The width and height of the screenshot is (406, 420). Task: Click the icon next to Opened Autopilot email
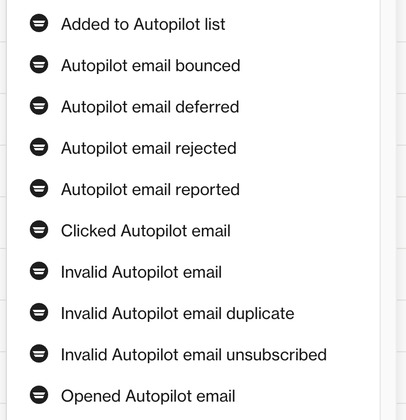point(39,395)
